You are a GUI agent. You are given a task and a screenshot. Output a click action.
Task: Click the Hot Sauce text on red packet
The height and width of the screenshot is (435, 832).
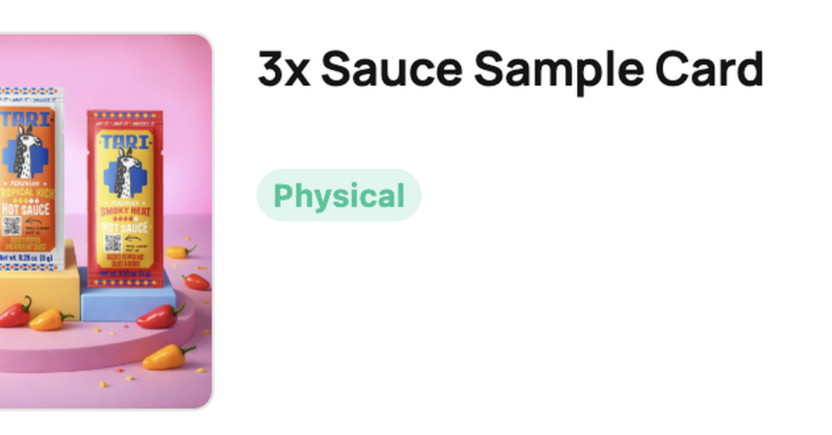[x=127, y=229]
